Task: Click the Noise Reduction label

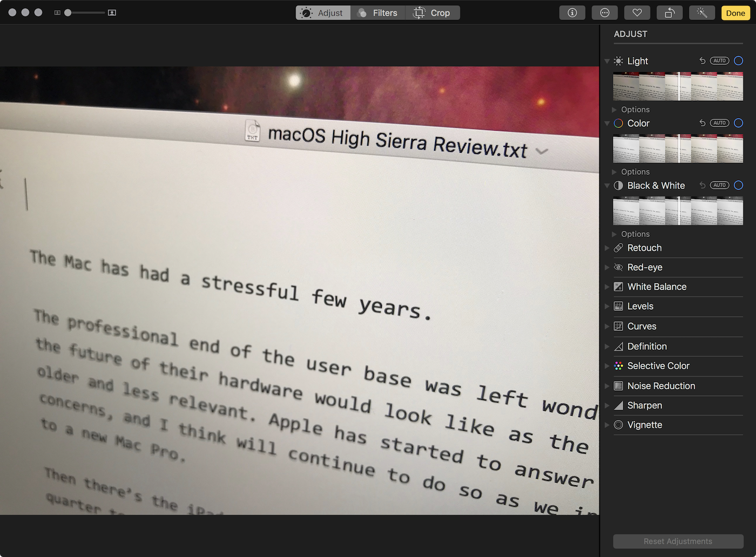Action: (x=661, y=386)
